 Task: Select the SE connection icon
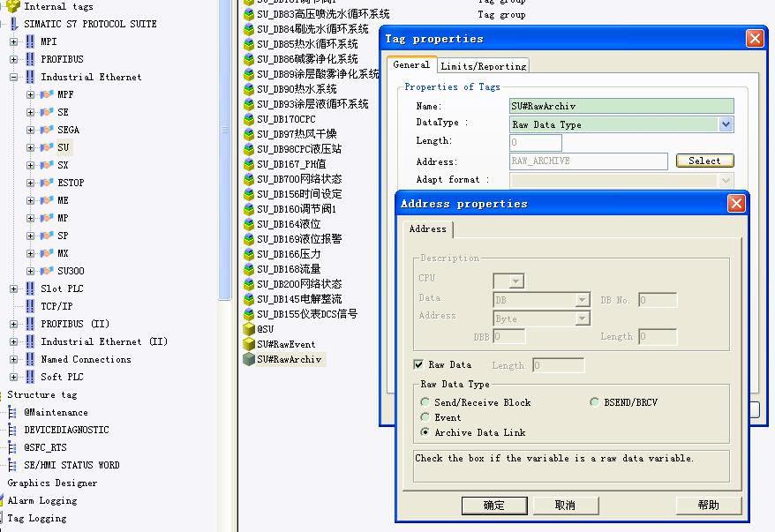(47, 112)
